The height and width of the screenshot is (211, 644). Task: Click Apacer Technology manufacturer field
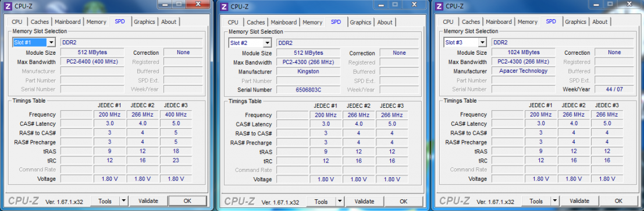(x=524, y=71)
